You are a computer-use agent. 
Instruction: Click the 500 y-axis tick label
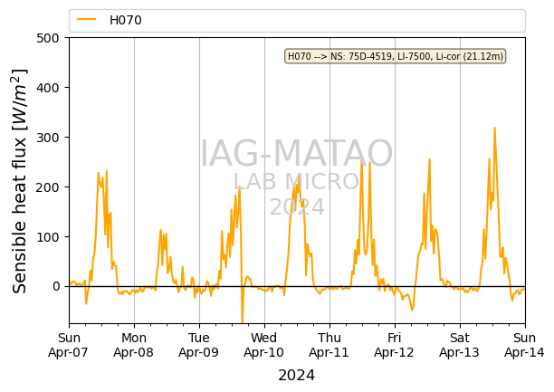click(x=48, y=38)
